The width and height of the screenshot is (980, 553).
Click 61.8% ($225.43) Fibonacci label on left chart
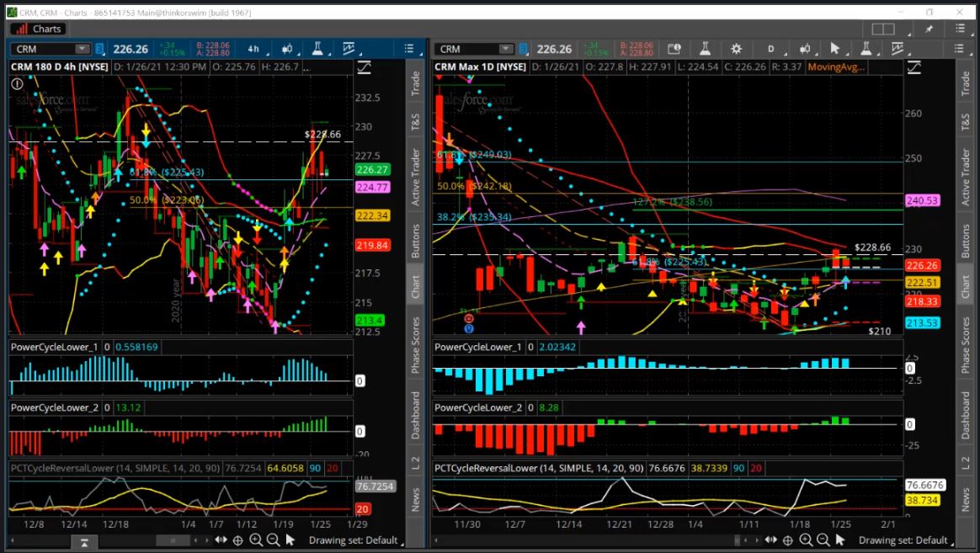[167, 172]
